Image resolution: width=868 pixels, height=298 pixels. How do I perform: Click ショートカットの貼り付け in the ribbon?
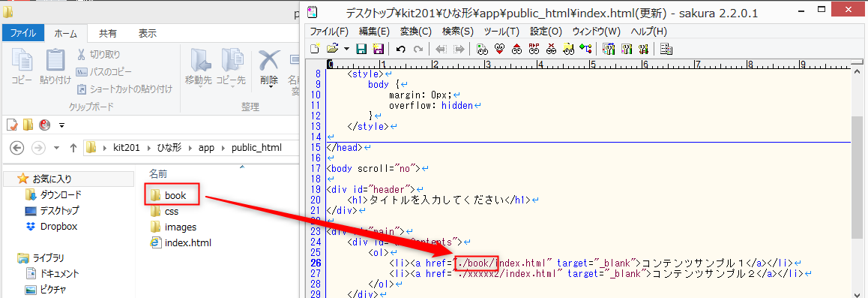(124, 89)
